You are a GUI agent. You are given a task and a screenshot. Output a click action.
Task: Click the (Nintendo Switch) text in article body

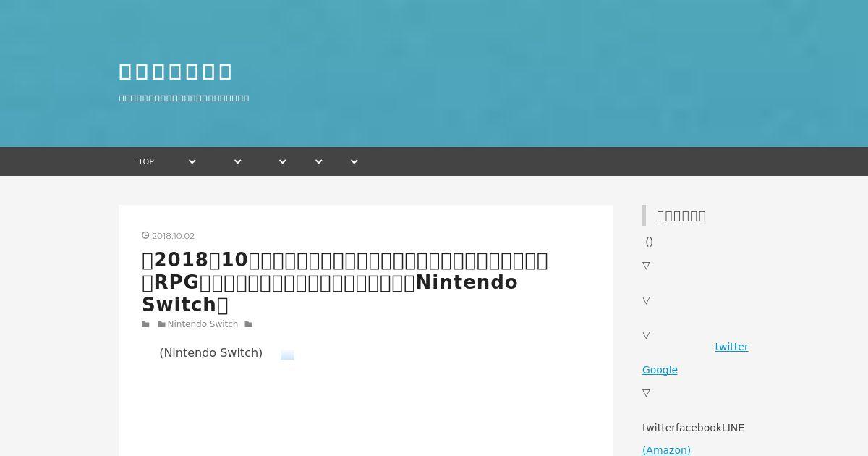(210, 352)
